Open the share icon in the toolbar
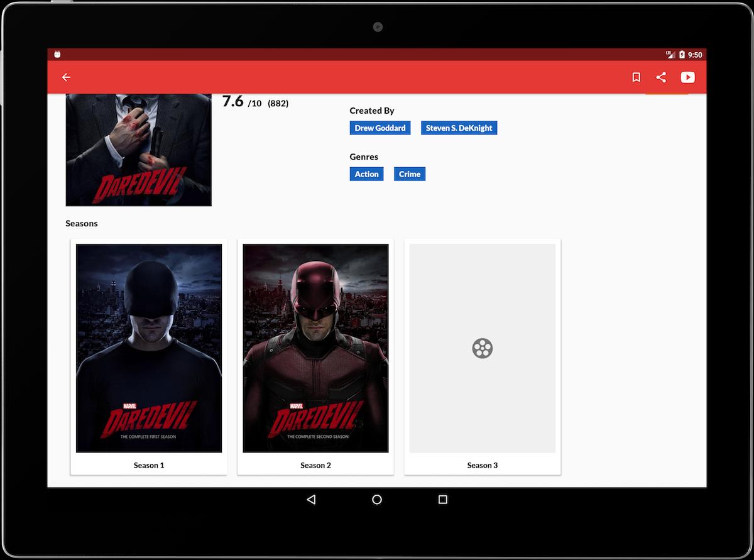Viewport: 754px width, 560px height. coord(661,77)
